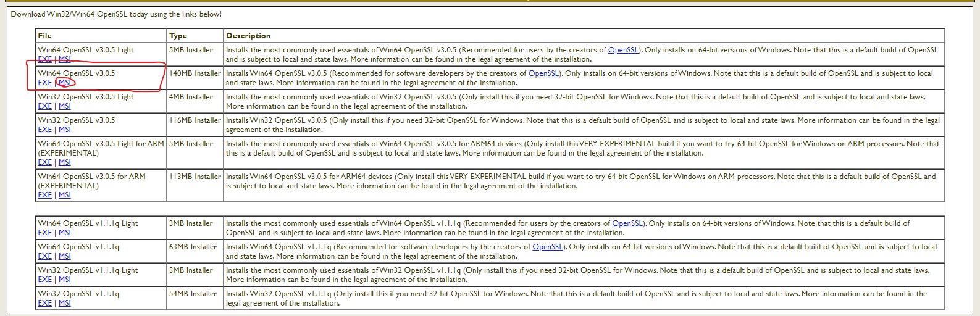Get MSI for Win64 OpenSSL v1.1.1q
This screenshot has width=980, height=316.
64,256
